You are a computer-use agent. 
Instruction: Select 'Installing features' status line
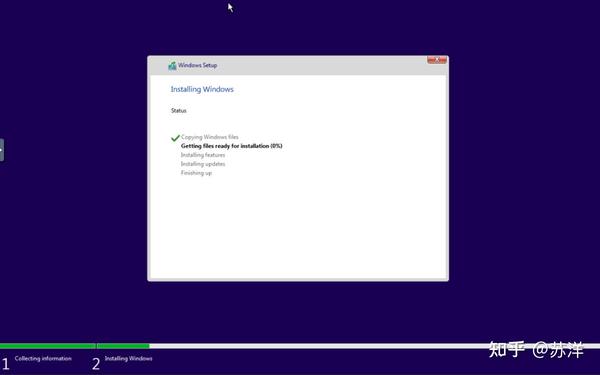coord(203,155)
